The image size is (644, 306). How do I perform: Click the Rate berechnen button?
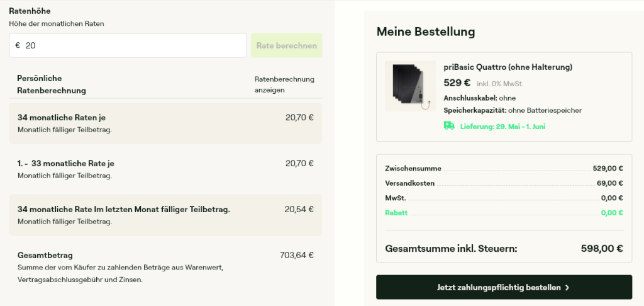point(287,45)
